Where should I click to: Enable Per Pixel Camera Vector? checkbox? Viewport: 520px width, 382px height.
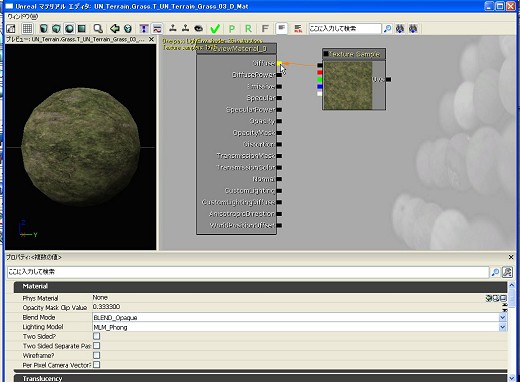pos(97,365)
